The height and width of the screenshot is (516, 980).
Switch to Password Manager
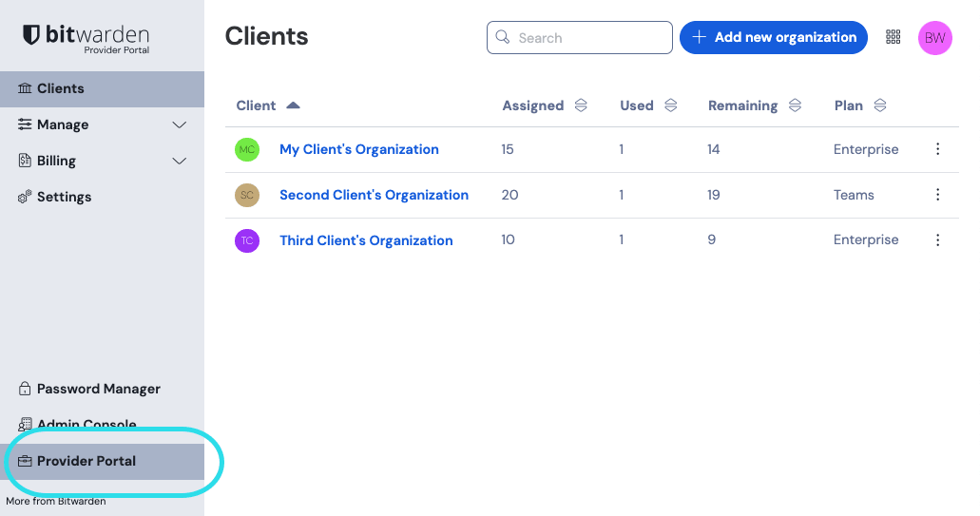click(x=102, y=389)
